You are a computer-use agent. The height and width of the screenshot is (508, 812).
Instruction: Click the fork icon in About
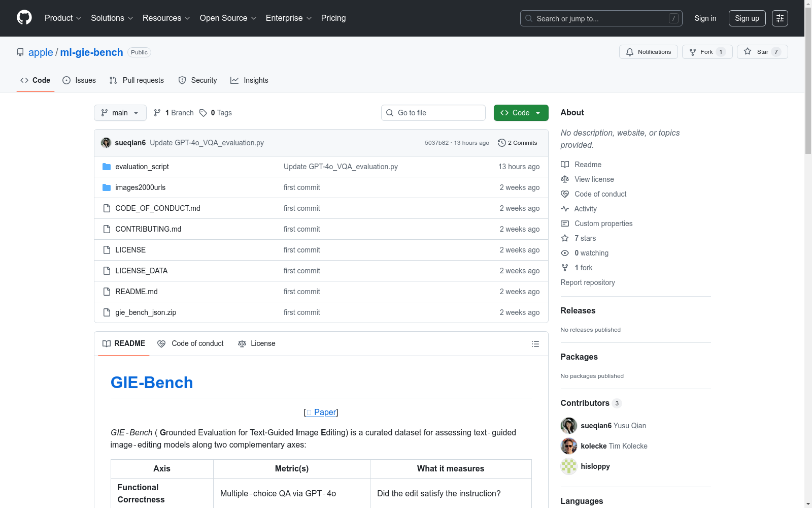click(x=565, y=268)
